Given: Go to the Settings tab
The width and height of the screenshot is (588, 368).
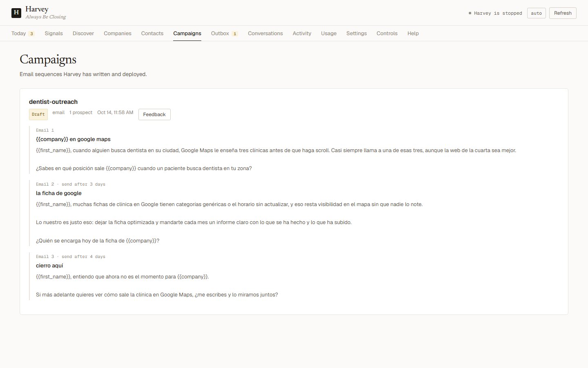Looking at the screenshot, I should click(x=356, y=34).
